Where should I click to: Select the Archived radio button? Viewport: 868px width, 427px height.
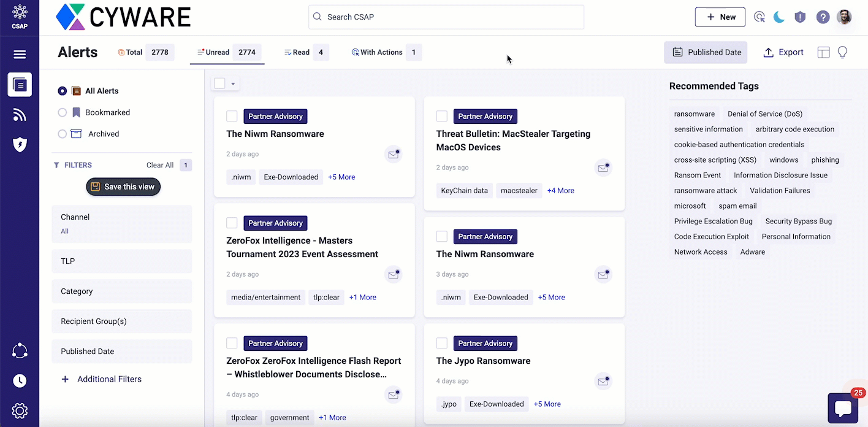pyautogui.click(x=63, y=134)
